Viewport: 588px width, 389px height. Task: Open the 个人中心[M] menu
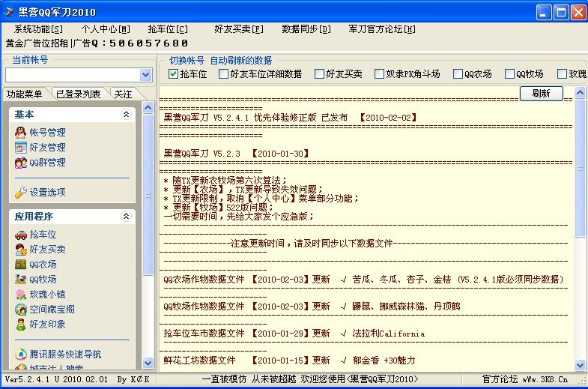[x=106, y=29]
